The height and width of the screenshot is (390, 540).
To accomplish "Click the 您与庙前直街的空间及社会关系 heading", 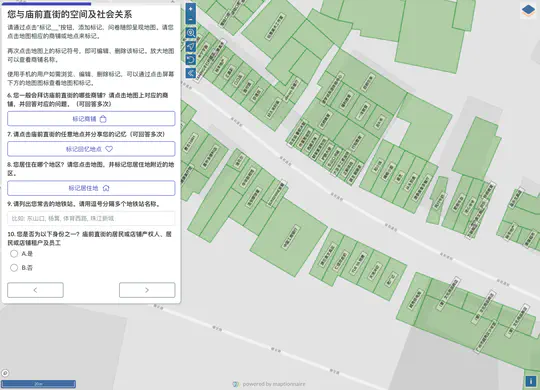I will (x=70, y=14).
